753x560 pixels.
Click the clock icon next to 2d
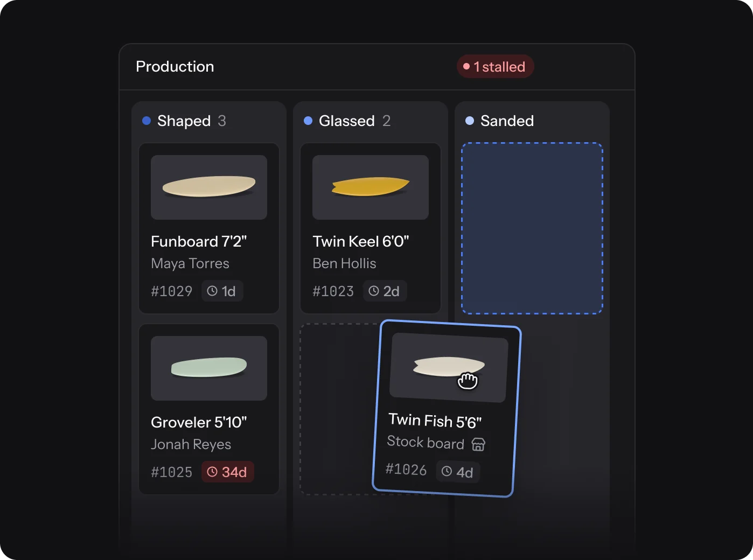(x=374, y=291)
